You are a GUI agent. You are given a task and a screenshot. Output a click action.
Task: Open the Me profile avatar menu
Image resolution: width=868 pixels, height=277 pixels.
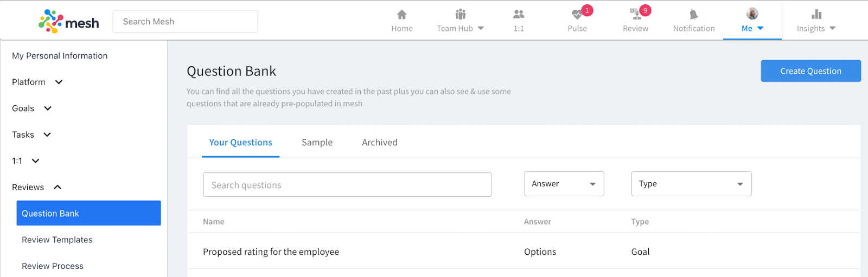click(x=752, y=14)
